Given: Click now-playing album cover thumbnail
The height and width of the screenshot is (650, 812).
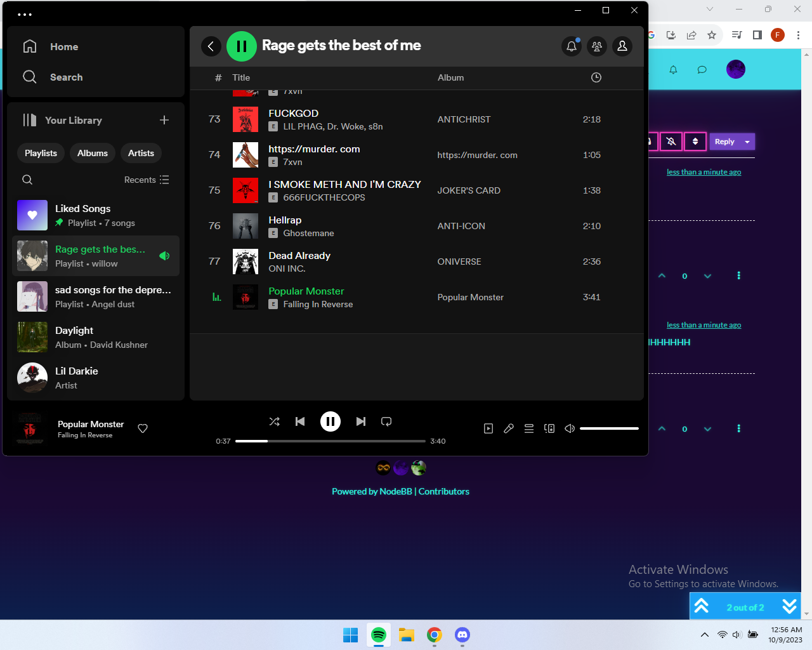Looking at the screenshot, I should (x=29, y=428).
